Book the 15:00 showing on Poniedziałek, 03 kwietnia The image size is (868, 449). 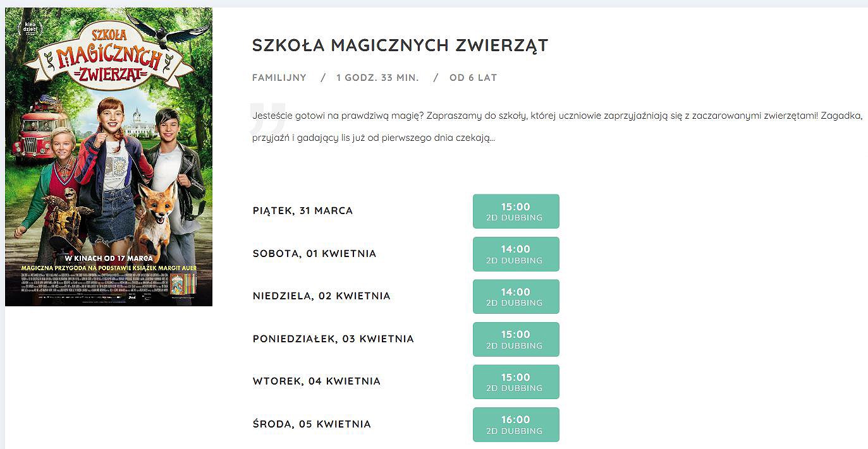point(516,339)
